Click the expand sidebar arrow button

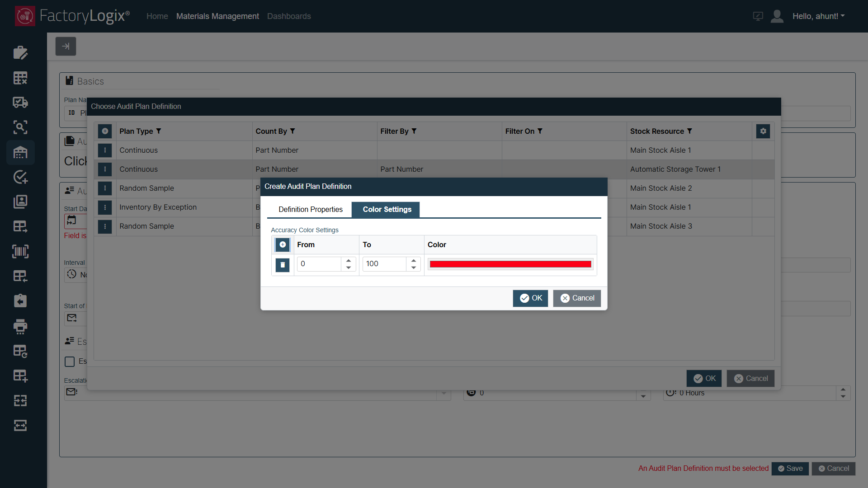tap(66, 46)
